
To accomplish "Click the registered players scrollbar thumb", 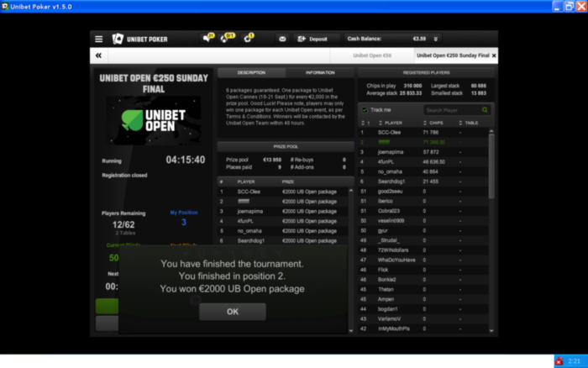I will pyautogui.click(x=491, y=166).
